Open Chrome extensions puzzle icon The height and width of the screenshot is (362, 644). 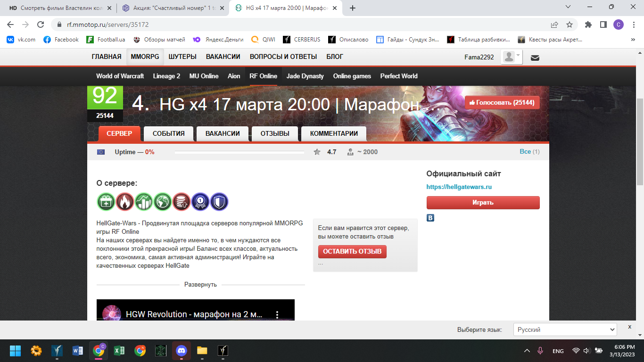pyautogui.click(x=588, y=25)
